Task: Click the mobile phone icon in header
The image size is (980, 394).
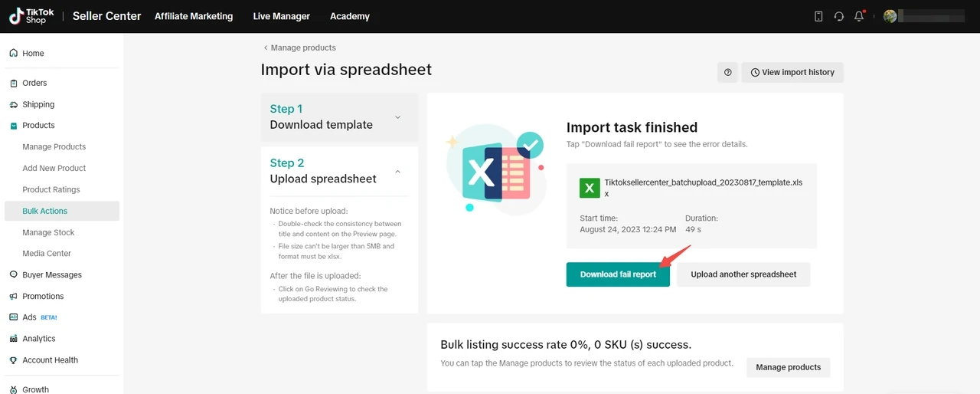Action: point(818,16)
